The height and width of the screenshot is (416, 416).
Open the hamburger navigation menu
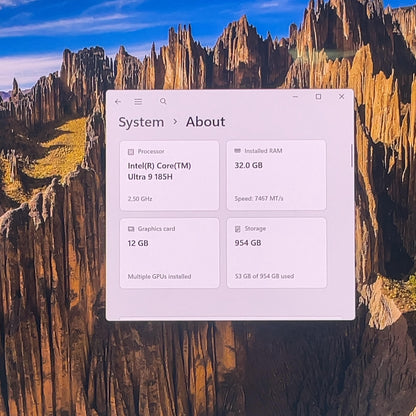[x=138, y=102]
